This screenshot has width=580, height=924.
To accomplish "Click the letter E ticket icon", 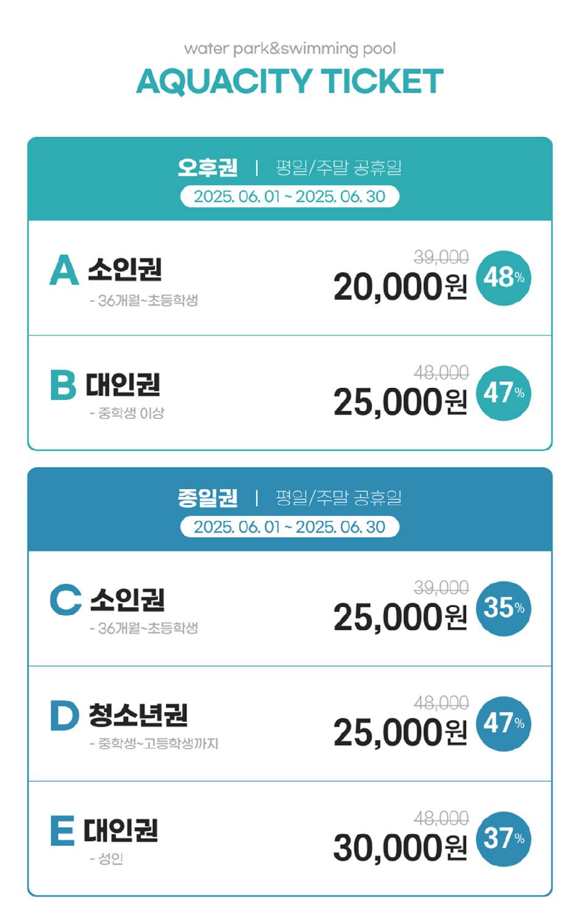I will tap(62, 831).
